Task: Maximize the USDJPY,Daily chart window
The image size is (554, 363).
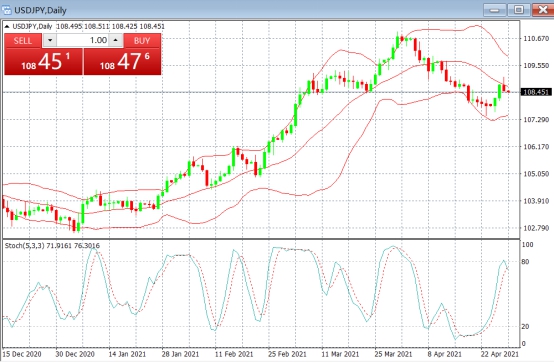Action: click(x=519, y=10)
